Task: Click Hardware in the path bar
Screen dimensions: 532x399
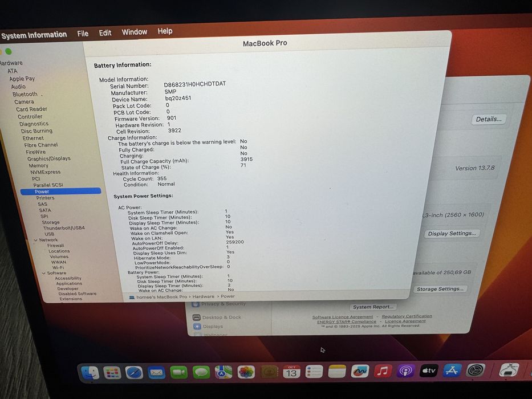Action: [203, 296]
